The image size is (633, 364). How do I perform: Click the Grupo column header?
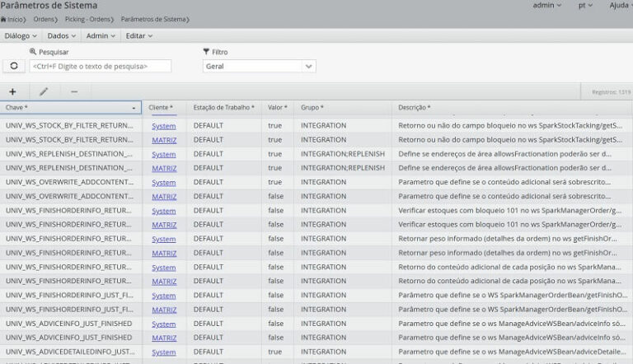[312, 108]
